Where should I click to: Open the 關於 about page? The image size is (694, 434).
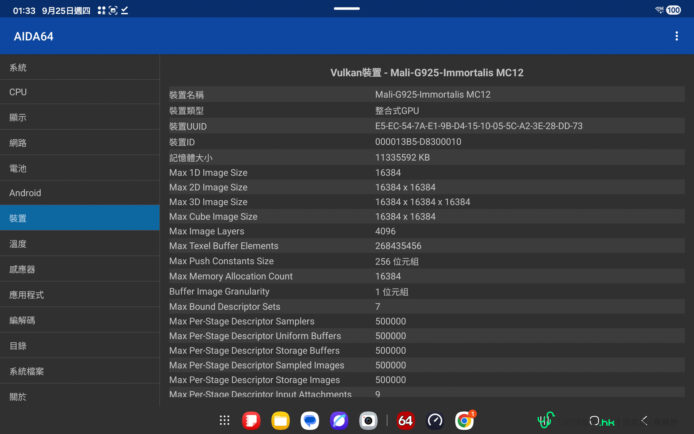80,396
